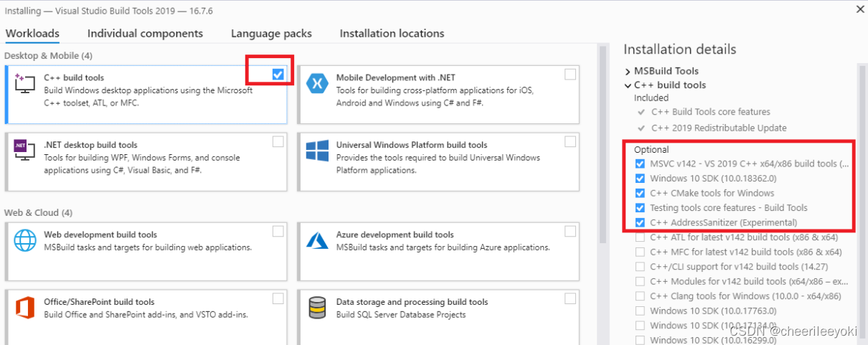The height and width of the screenshot is (345, 868).
Task: Click the C++ build tools monitor icon
Action: pos(24,83)
